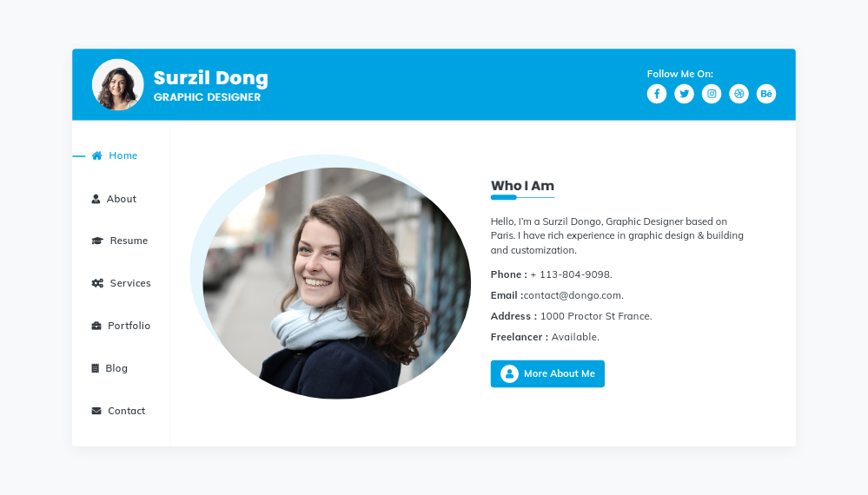Open the Facebook social link icon
868x495 pixels.
tap(657, 94)
